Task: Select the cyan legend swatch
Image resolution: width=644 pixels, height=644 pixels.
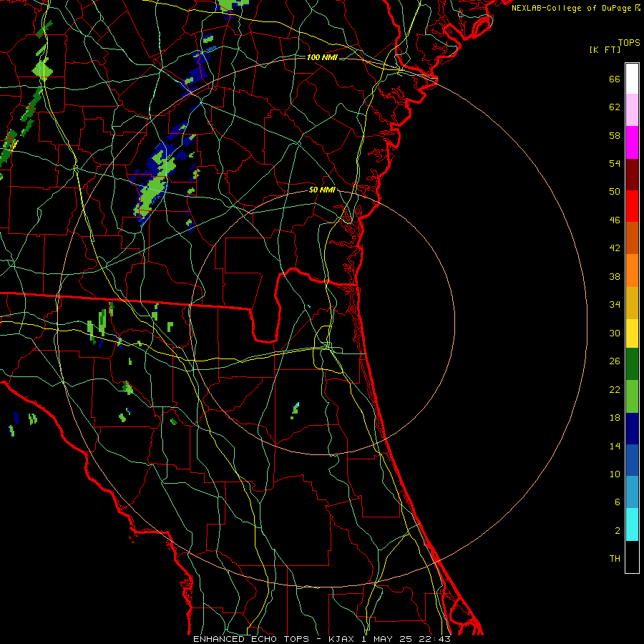Action: pyautogui.click(x=632, y=525)
